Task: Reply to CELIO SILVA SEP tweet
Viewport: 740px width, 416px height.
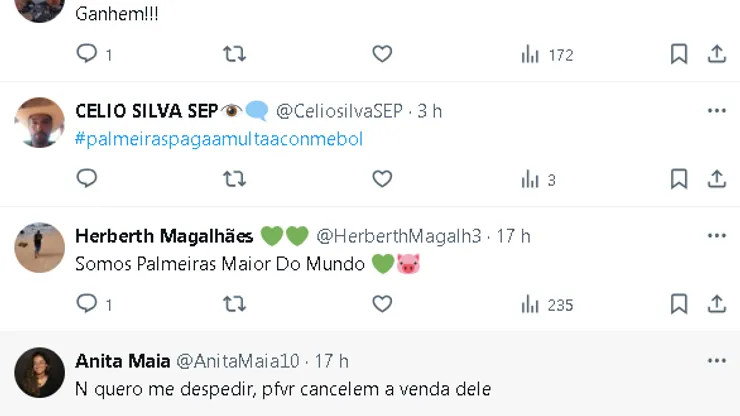Action: coord(87,179)
